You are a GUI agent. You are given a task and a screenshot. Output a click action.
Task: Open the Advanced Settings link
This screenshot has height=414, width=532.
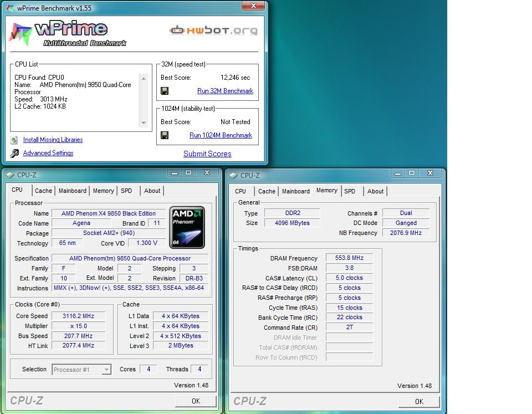[x=48, y=153]
